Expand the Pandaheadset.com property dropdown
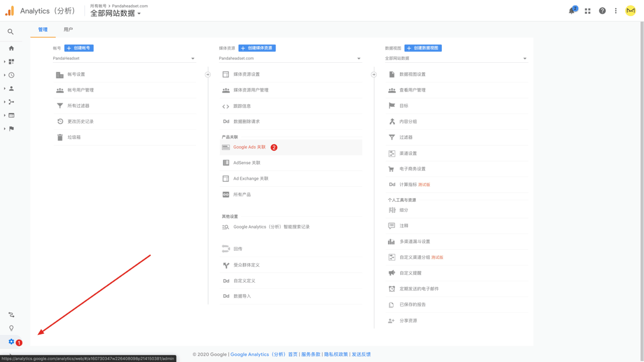Screen dimensions: 644x362 289,58
